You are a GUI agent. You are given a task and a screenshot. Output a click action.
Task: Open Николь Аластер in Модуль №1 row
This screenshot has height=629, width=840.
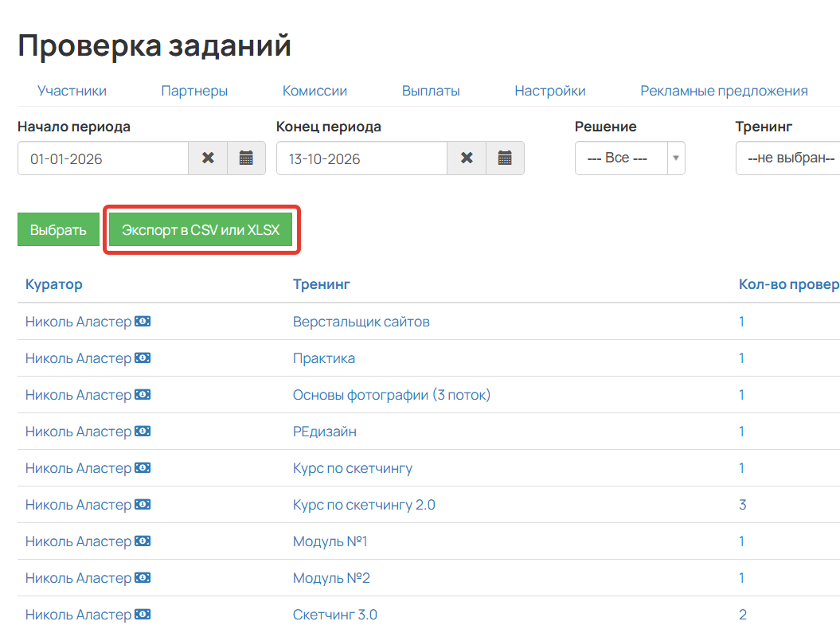[78, 541]
